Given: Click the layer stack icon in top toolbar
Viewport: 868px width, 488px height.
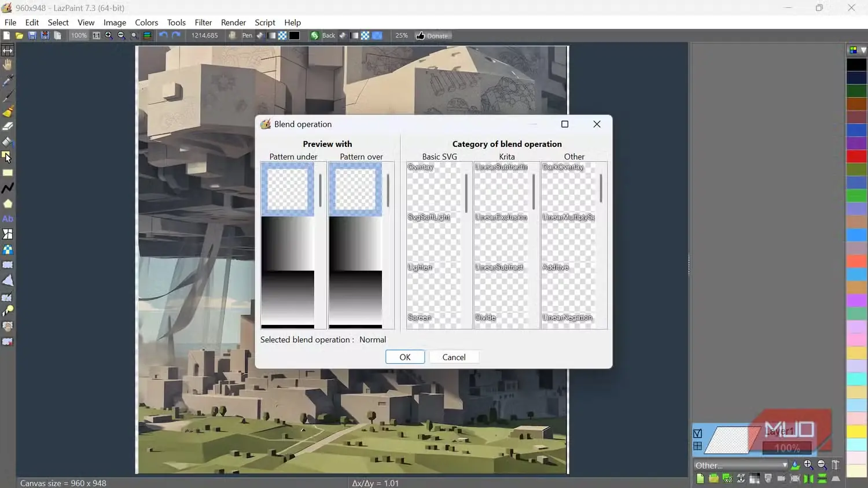Looking at the screenshot, I should (x=148, y=36).
